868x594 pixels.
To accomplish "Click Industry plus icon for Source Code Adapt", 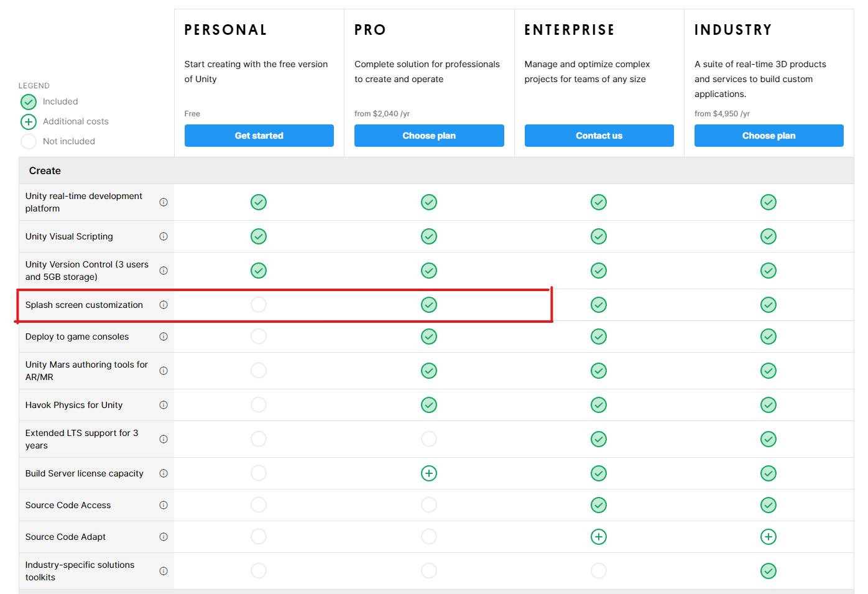I will tap(769, 537).
